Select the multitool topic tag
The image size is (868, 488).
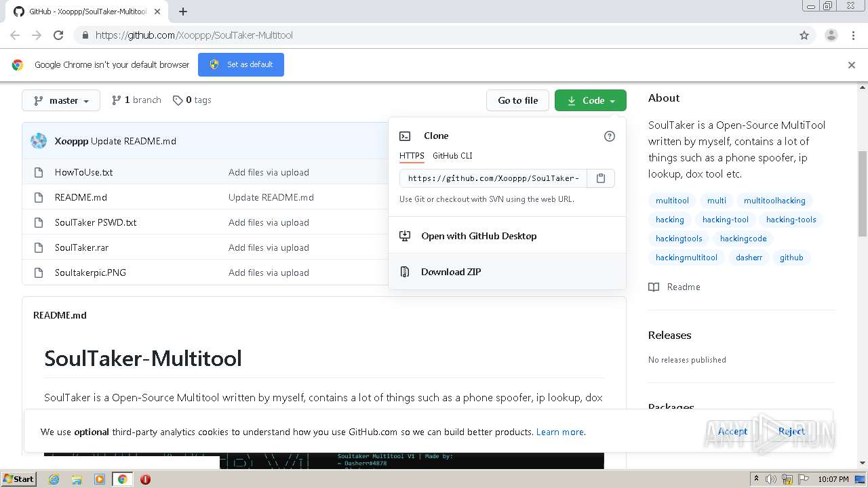tap(672, 201)
